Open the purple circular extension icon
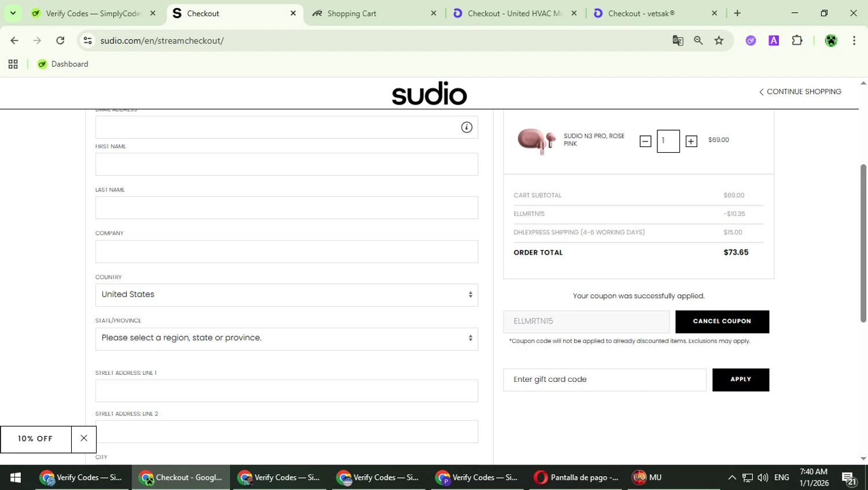This screenshot has width=868, height=490. click(x=751, y=40)
